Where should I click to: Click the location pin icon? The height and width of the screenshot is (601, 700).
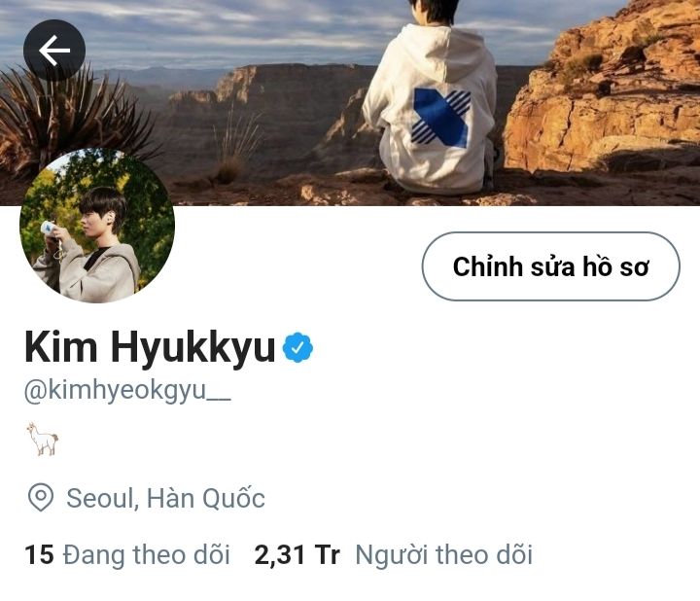point(41,497)
